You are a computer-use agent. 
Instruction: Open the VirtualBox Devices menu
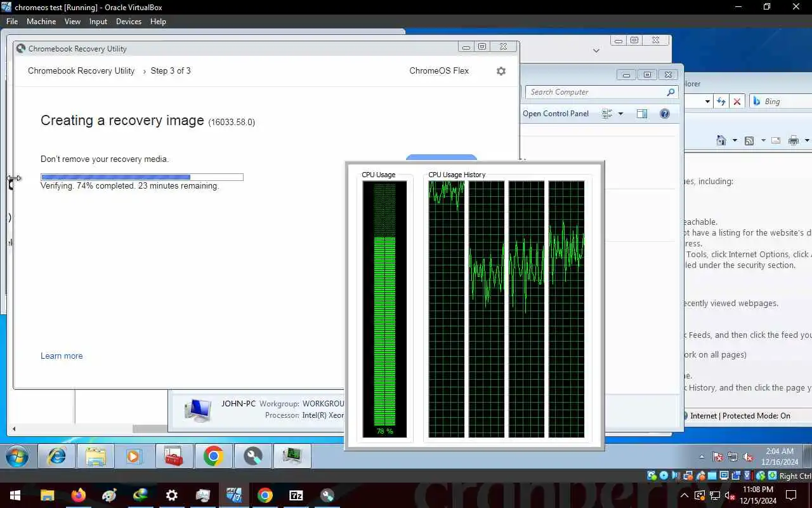[x=129, y=22]
